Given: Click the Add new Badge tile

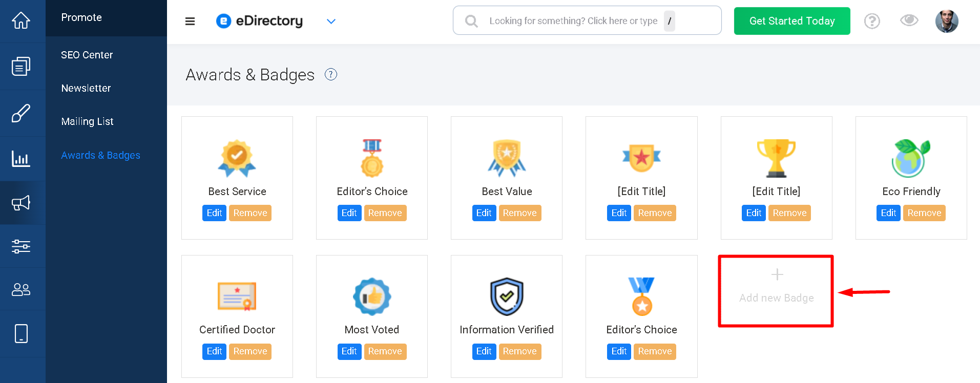Looking at the screenshot, I should [x=776, y=291].
